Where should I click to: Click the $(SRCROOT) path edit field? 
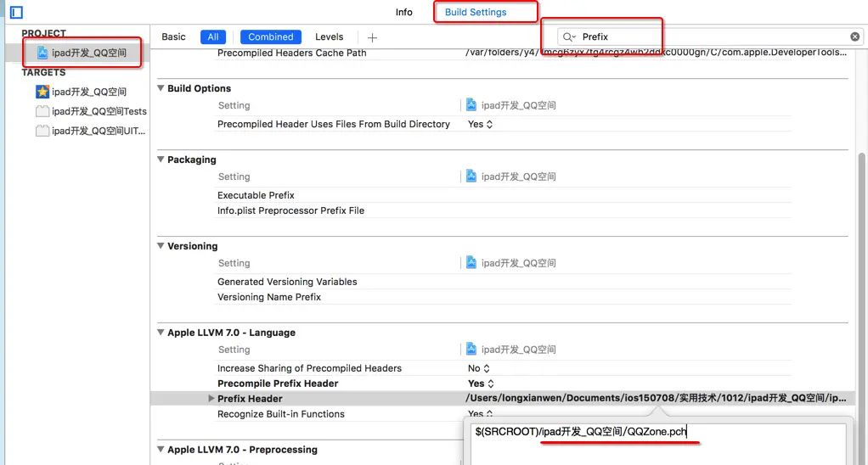tap(658, 442)
